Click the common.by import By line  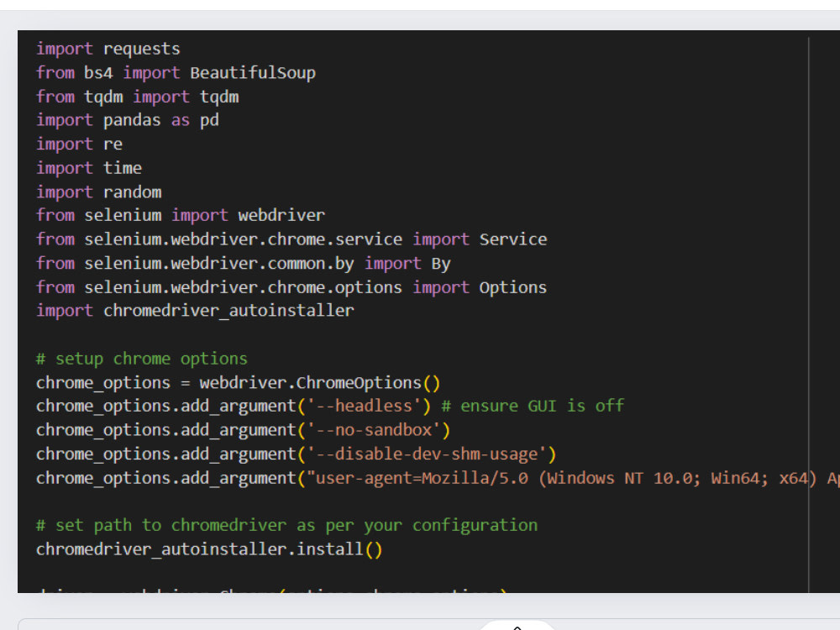pos(244,264)
